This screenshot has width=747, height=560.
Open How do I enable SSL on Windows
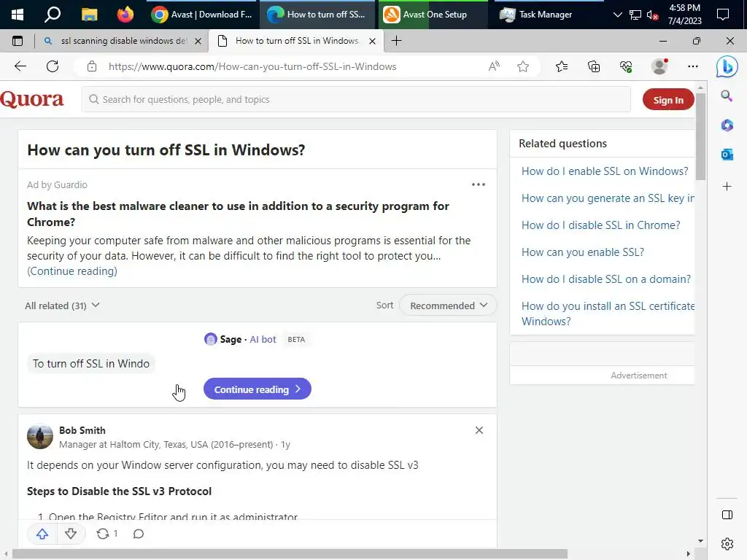click(605, 171)
